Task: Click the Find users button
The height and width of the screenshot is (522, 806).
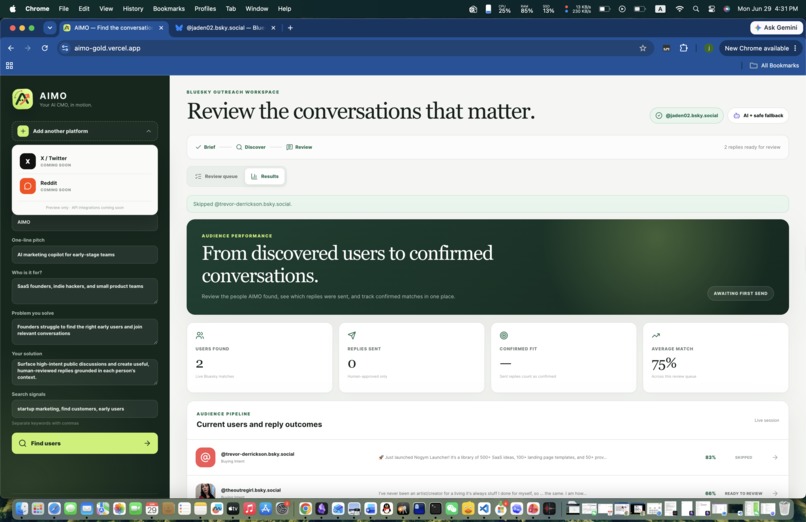Action: [x=85, y=443]
